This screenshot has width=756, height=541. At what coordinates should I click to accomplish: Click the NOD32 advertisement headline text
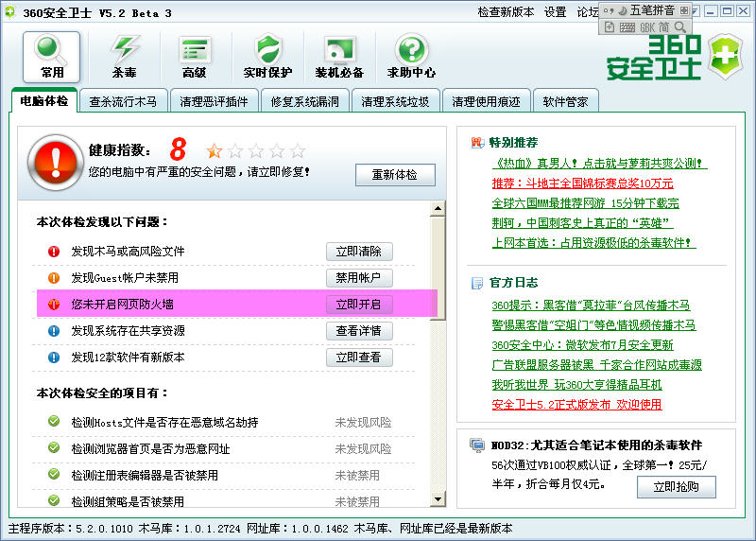[x=596, y=445]
